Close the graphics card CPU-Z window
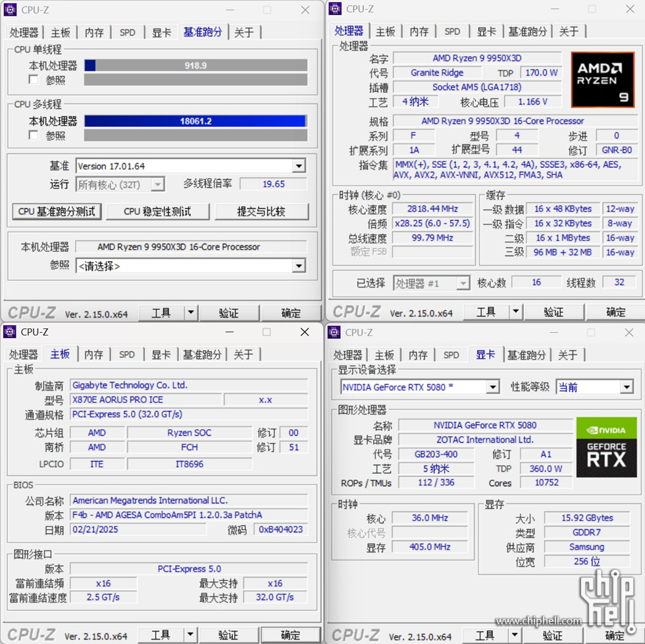Image resolution: width=645 pixels, height=644 pixels. pyautogui.click(x=629, y=332)
